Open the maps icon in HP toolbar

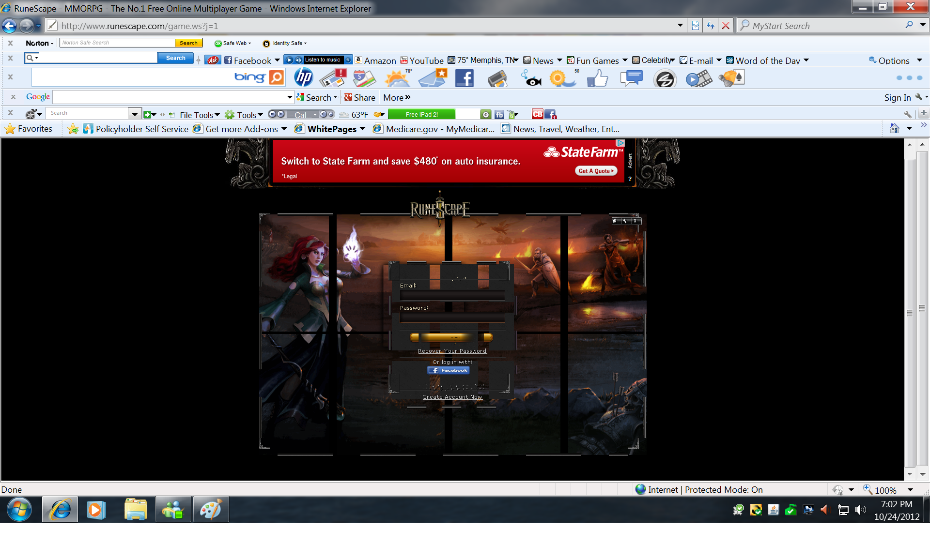(x=364, y=78)
